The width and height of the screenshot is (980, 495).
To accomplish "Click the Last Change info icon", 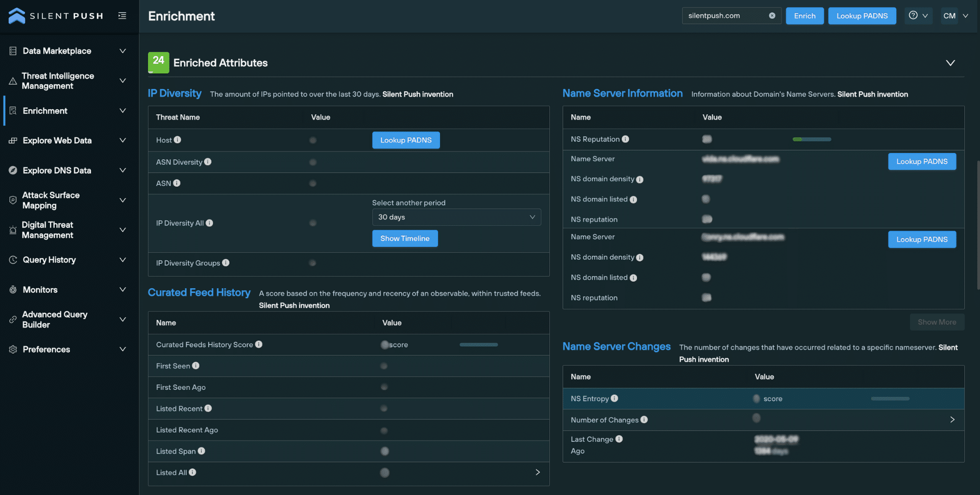I will coord(619,439).
